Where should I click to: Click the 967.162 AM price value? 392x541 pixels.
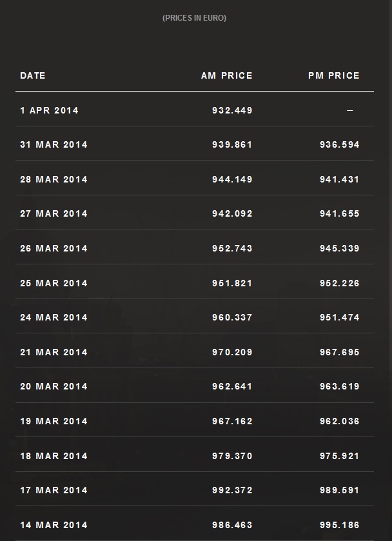[x=232, y=421]
